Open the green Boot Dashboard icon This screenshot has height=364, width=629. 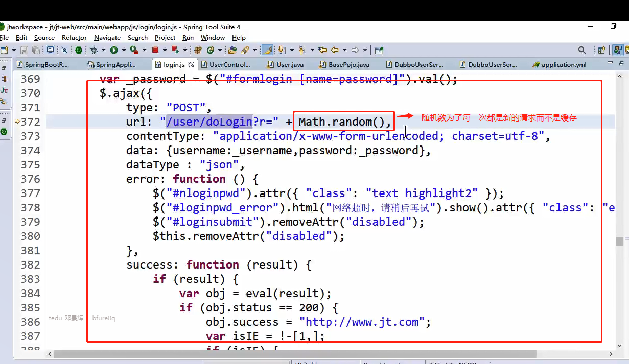click(78, 50)
